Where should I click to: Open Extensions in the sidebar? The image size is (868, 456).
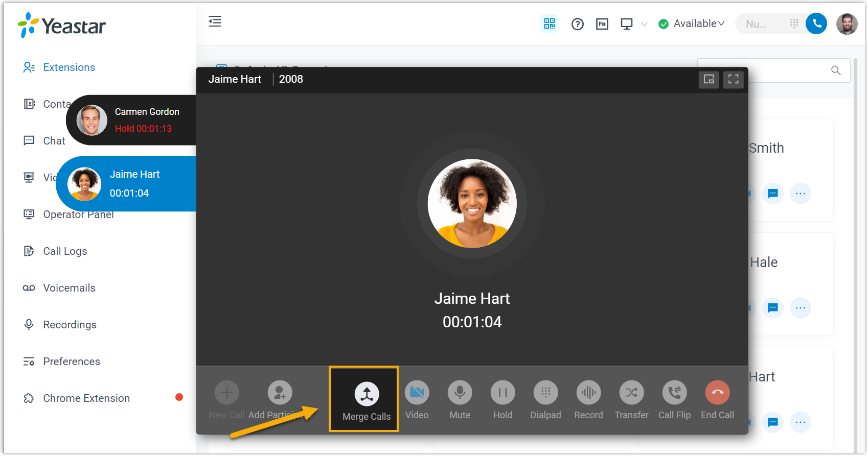(69, 67)
